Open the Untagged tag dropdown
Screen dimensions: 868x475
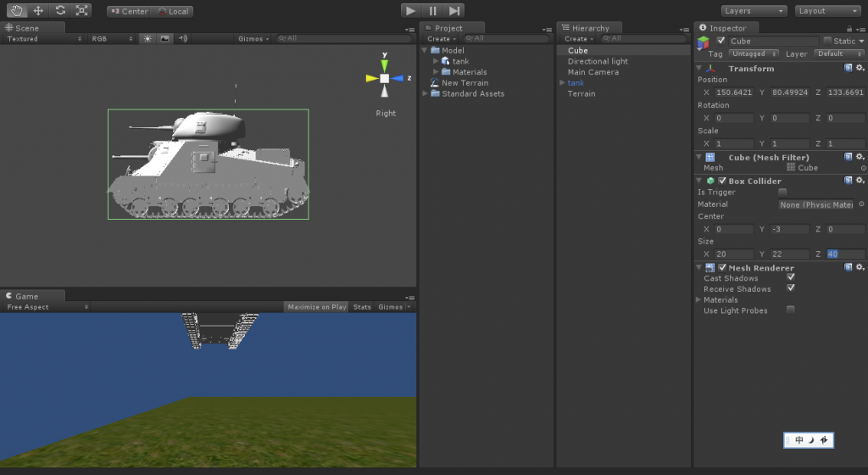[754, 53]
